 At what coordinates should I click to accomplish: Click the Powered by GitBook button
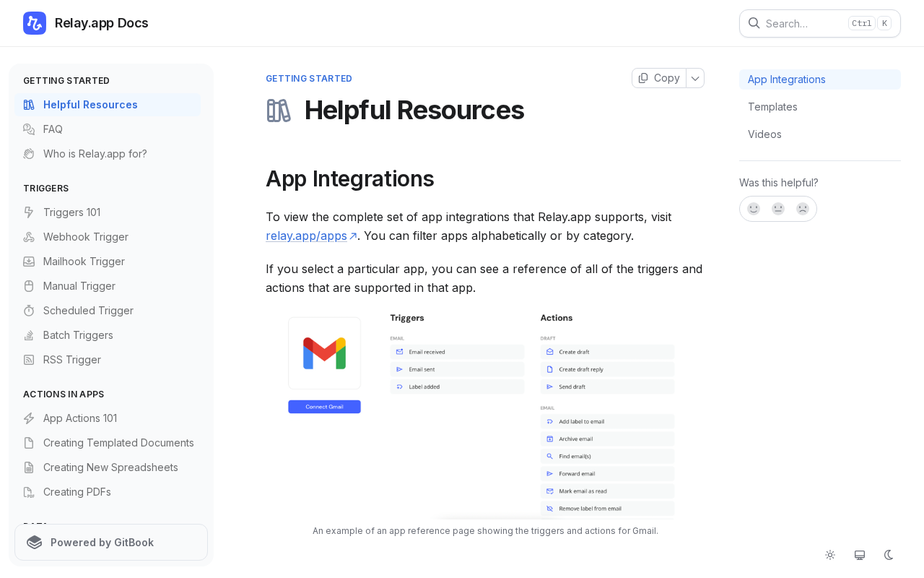pos(111,543)
